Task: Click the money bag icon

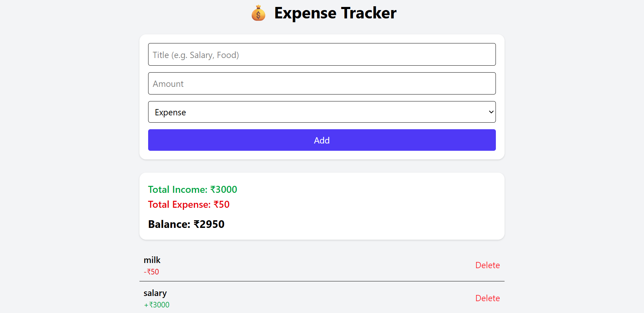Action: pos(258,13)
